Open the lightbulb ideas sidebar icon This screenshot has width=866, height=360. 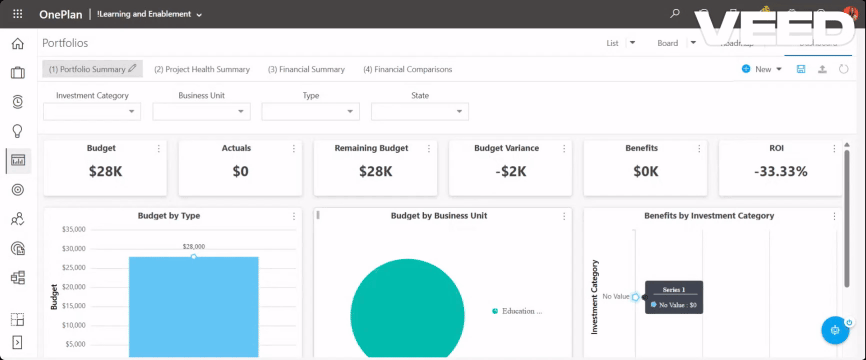(x=18, y=131)
